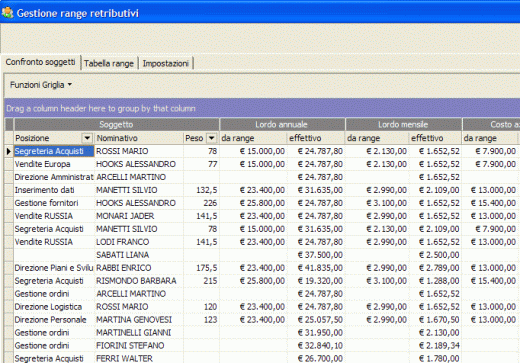
Task: Open the Impostazioni tab
Action: tap(166, 63)
